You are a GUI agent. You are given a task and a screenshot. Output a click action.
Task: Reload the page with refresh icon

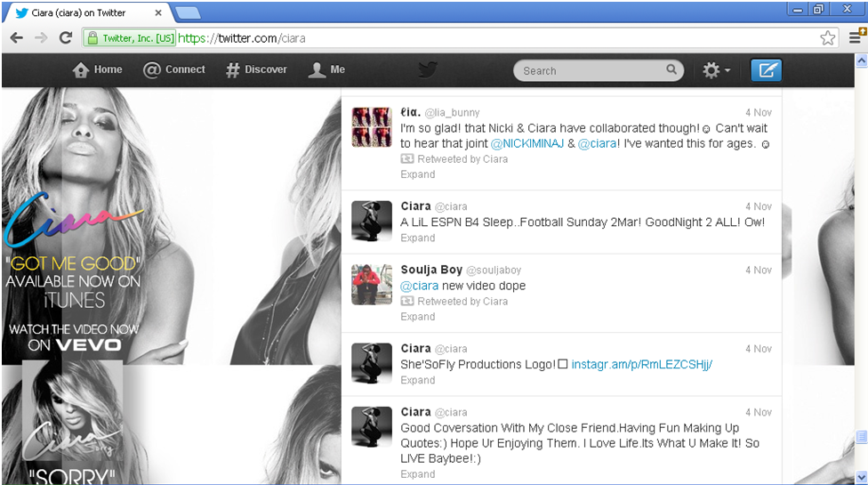click(x=66, y=37)
